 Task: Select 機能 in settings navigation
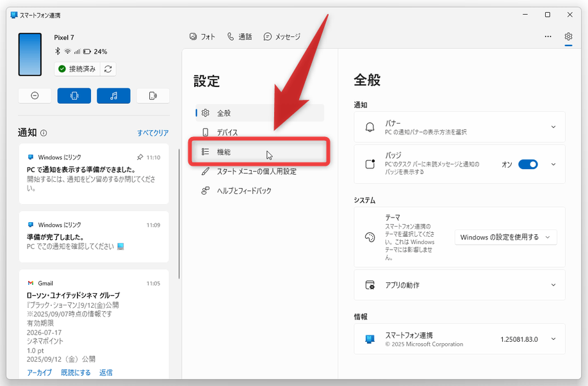coord(259,152)
